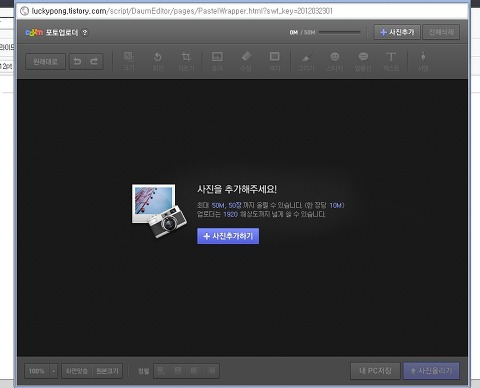Click the 전체삭제 (delete all) button
Image resolution: width=480 pixels, height=388 pixels.
click(x=441, y=32)
